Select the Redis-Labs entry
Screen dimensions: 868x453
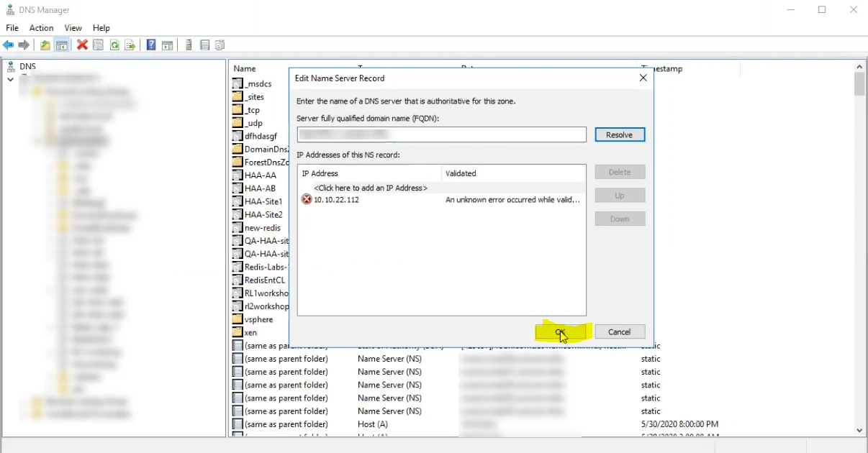coord(261,267)
